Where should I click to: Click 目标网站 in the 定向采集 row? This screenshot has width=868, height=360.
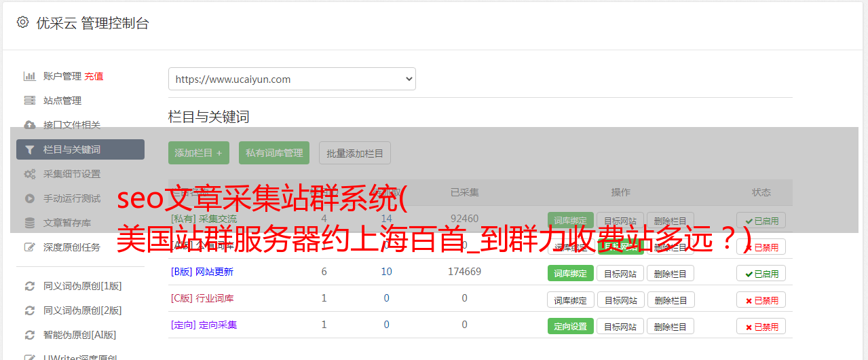click(620, 326)
